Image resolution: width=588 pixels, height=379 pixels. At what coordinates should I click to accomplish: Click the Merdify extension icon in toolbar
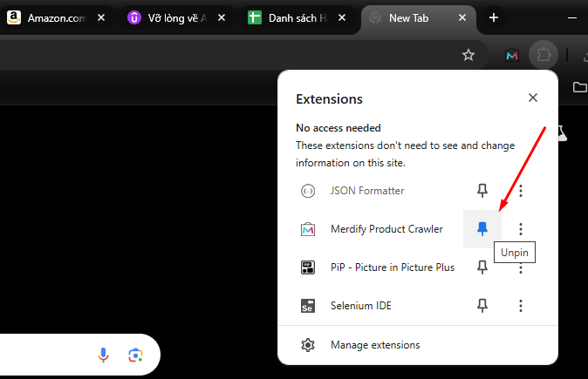click(x=512, y=55)
